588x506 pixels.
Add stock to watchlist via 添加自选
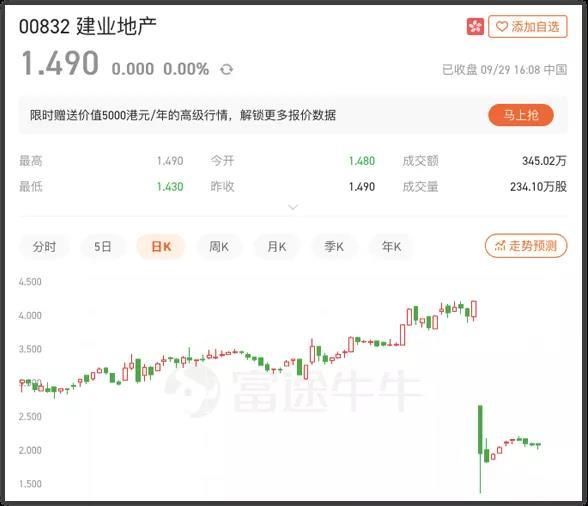point(528,27)
